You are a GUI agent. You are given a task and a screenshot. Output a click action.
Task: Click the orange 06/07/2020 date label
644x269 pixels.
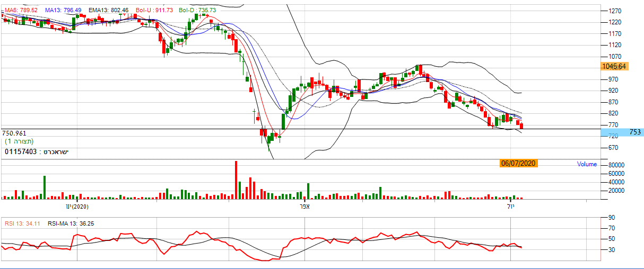[x=518, y=164]
